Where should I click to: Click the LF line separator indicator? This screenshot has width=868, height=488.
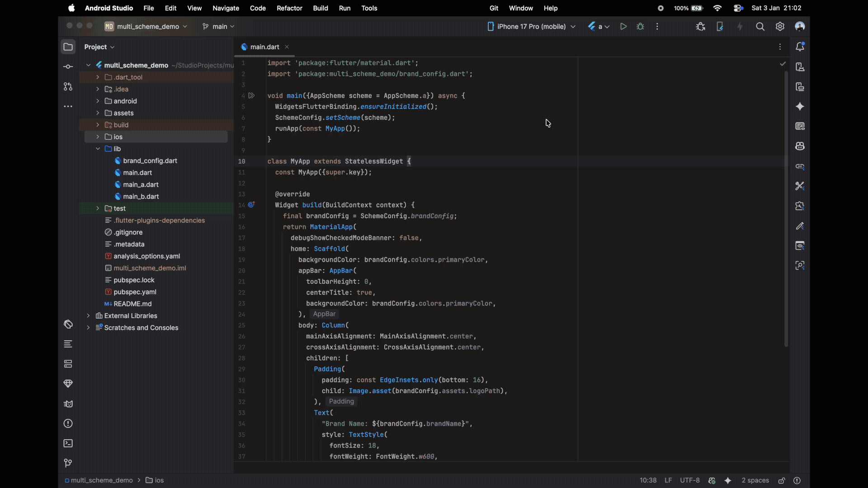pyautogui.click(x=668, y=480)
